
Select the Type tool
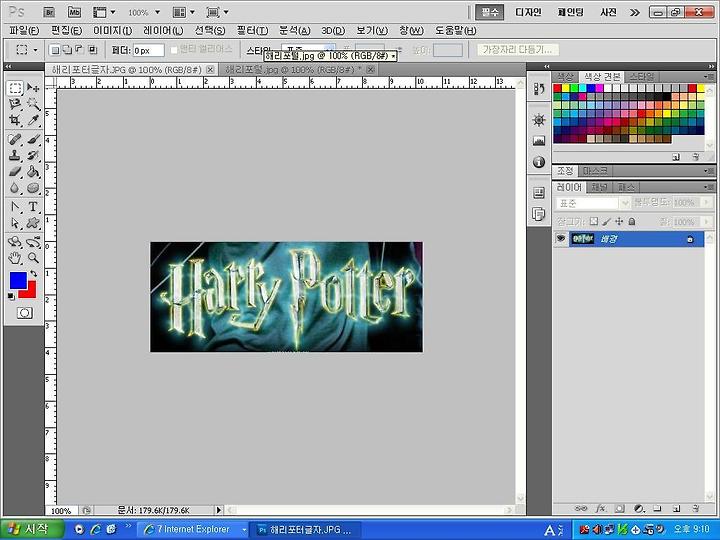[x=33, y=207]
